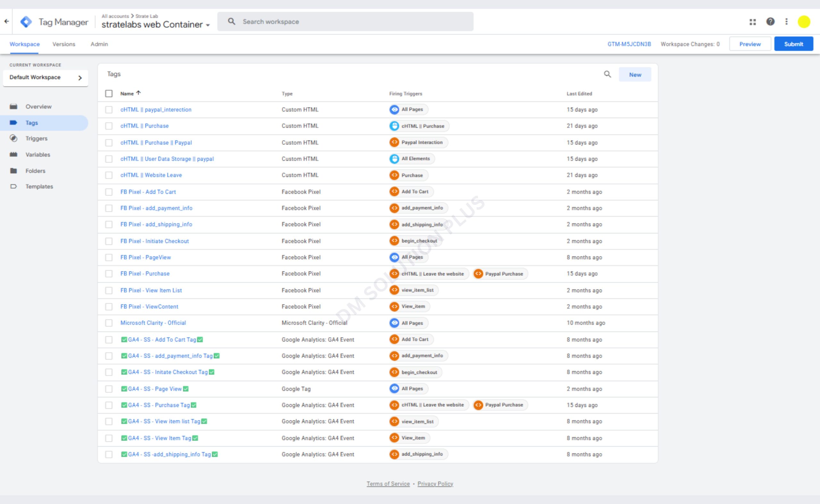Screen dimensions: 820x504
Task: Switch to the Admin tab
Action: 99,44
